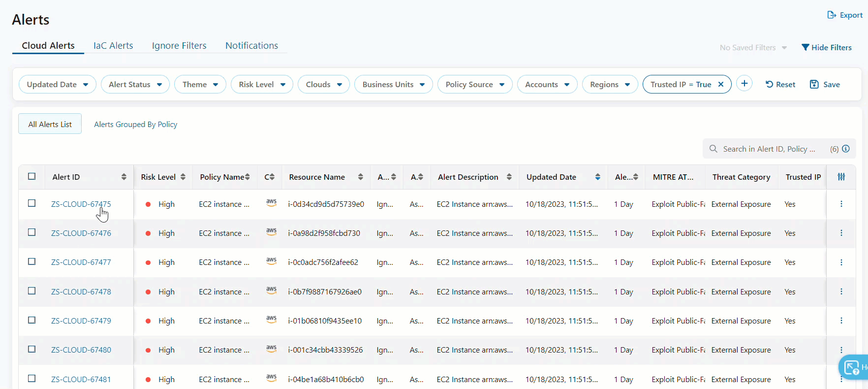Remove the Trusted IP = True filter
This screenshot has width=868, height=389.
721,84
